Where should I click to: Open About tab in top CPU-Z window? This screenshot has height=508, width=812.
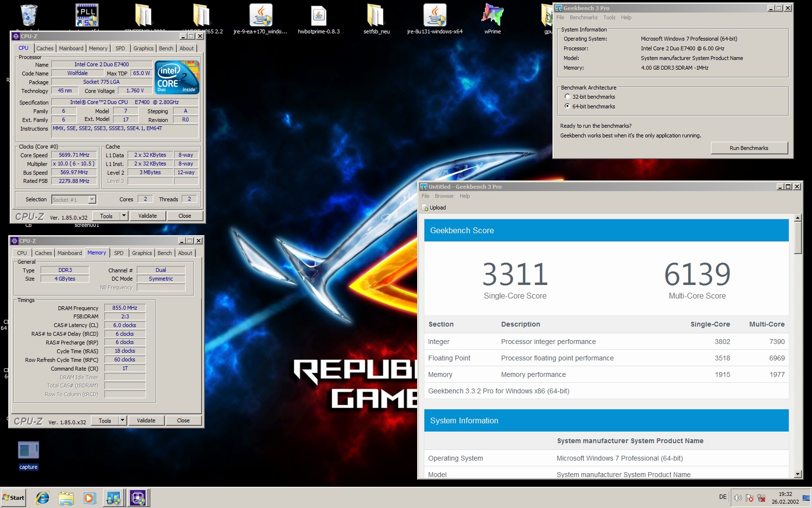[187, 48]
